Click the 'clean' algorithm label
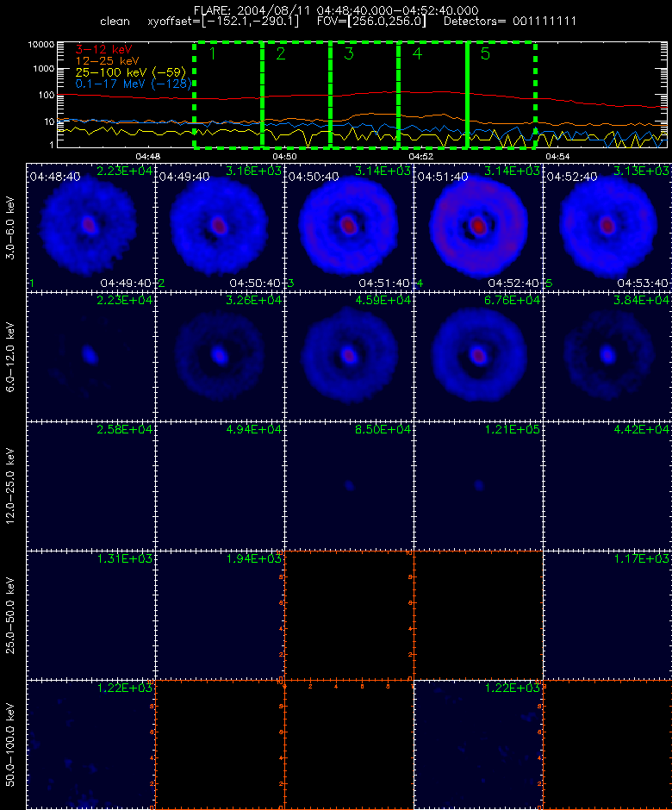Screen dimensions: 672x810 [x=115, y=22]
